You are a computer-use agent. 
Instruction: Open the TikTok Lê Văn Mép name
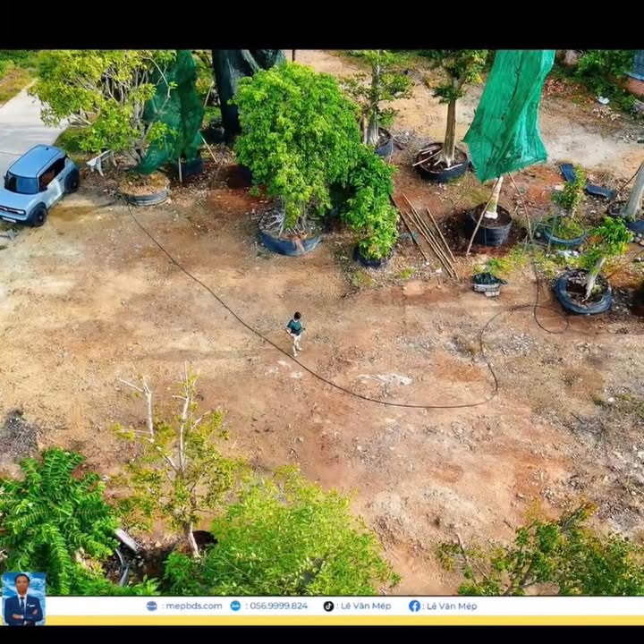[x=365, y=606]
